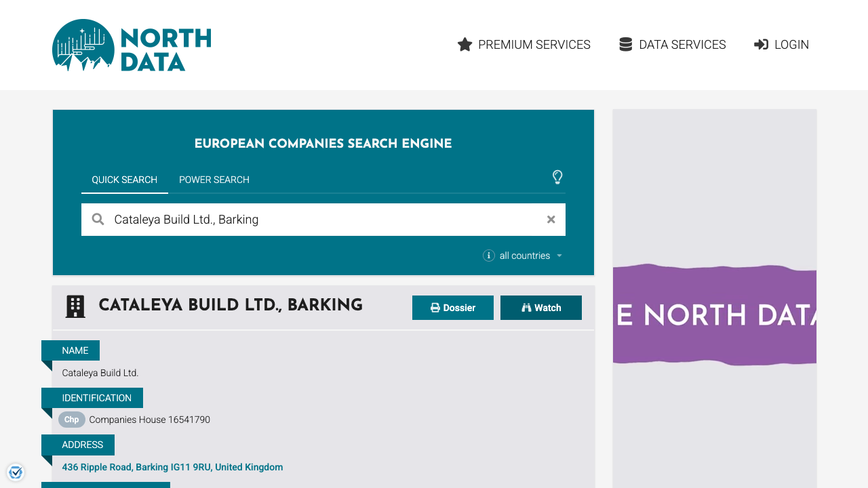Open the dossier for Cataleya Build Ltd.
Viewport: 868px width, 488px height.
453,307
